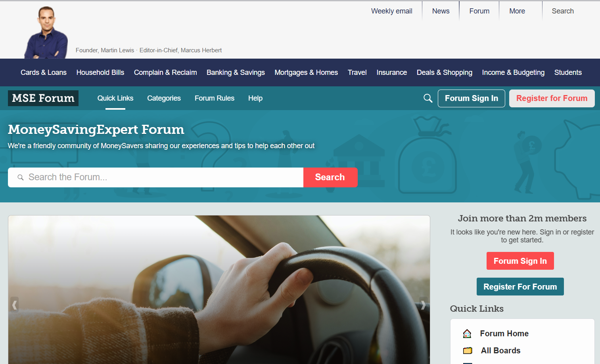The image size is (600, 364).
Task: Open the top Search menu
Action: (x=563, y=11)
